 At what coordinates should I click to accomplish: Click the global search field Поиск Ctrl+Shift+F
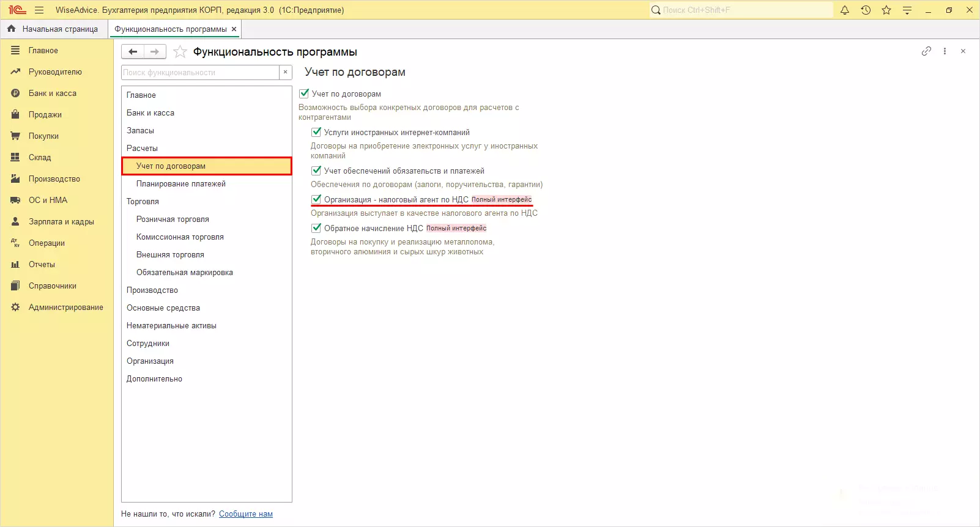741,10
